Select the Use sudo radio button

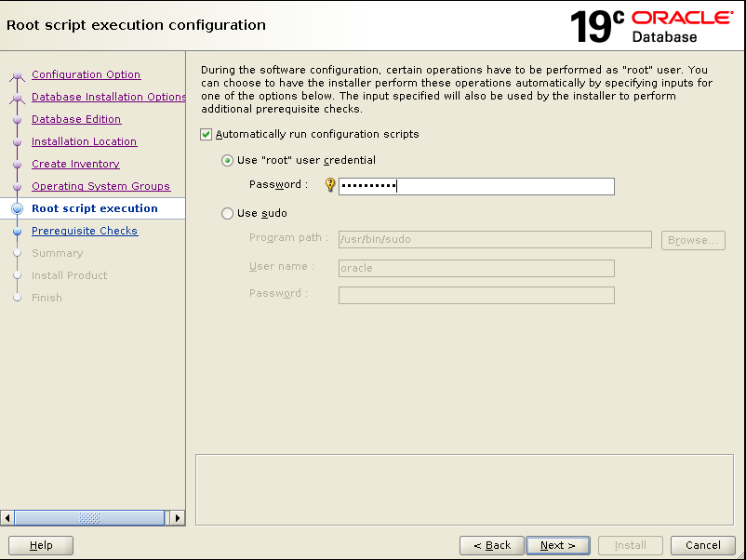pyautogui.click(x=227, y=213)
